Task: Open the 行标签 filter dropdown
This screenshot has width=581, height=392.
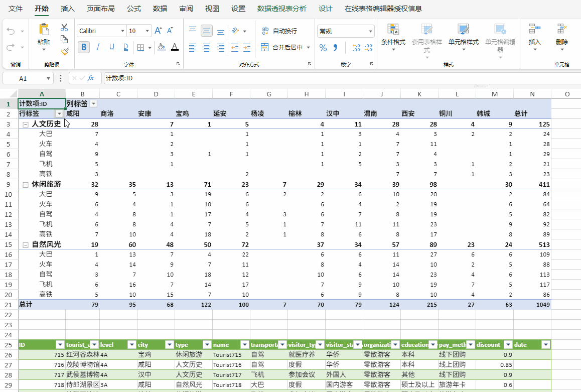Action: point(59,114)
